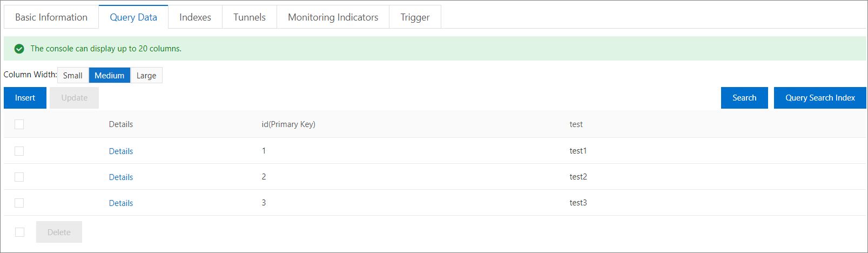
Task: Open the Basic Information tab
Action: 51,17
